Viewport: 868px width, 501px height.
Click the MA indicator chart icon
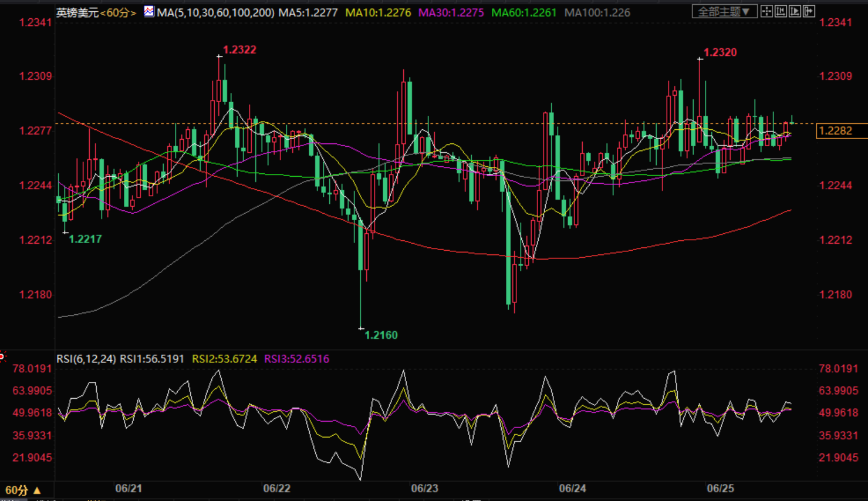point(149,11)
